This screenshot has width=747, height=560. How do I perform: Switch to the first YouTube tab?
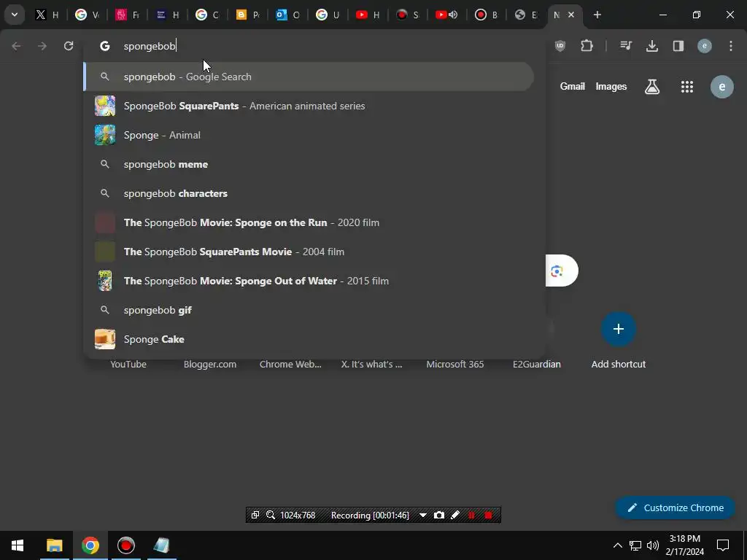(368, 15)
